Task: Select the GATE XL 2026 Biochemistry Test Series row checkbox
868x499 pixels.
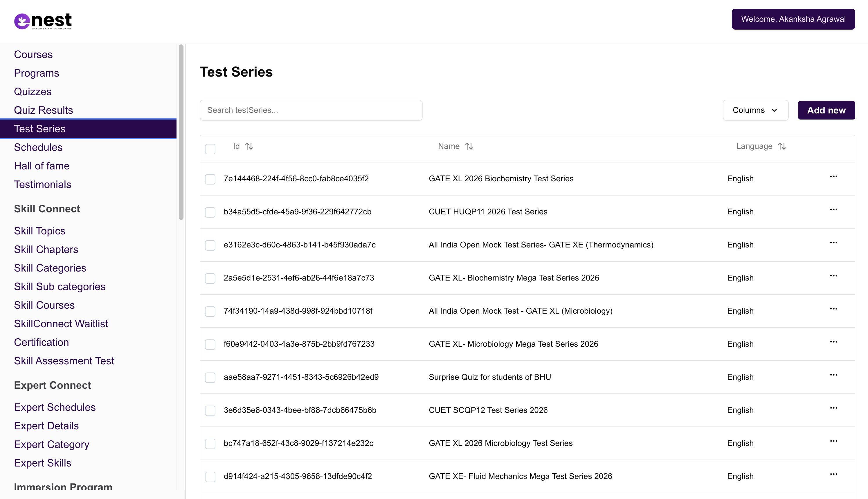Action: click(x=210, y=179)
